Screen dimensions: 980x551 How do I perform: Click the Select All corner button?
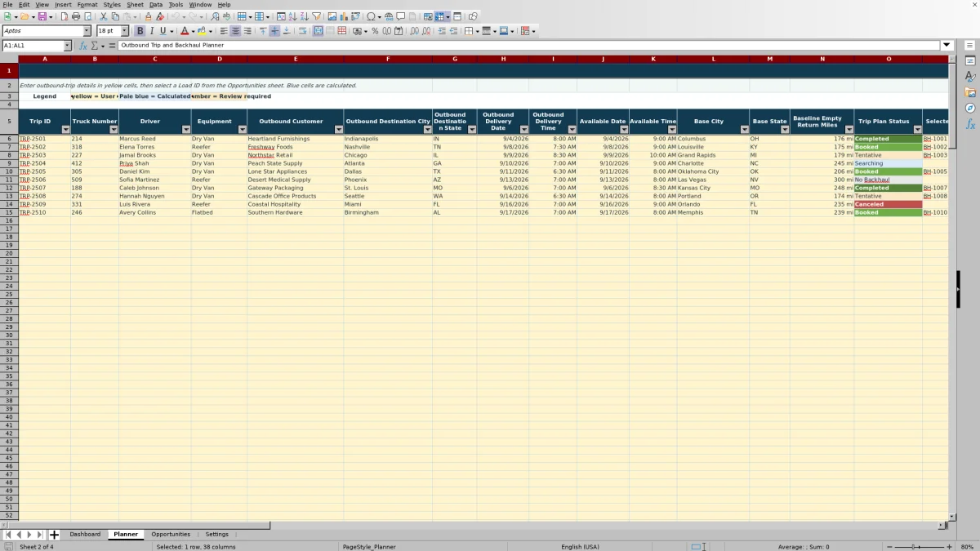9,59
